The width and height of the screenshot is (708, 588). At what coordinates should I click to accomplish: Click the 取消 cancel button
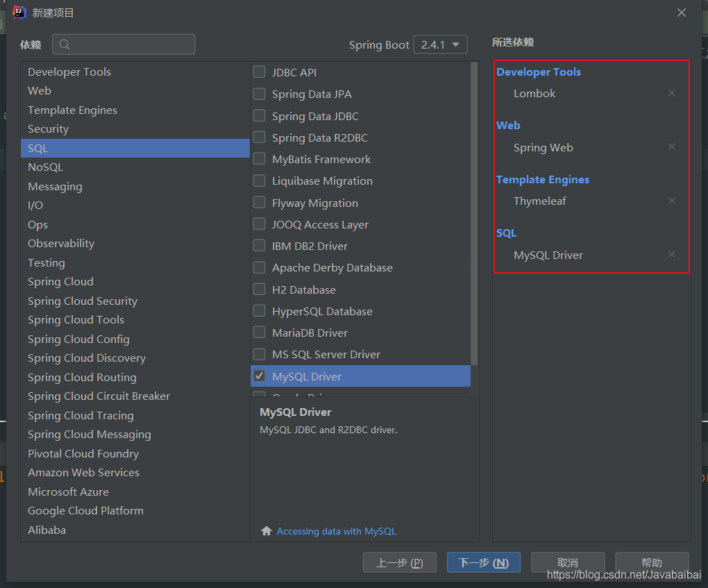(x=568, y=562)
